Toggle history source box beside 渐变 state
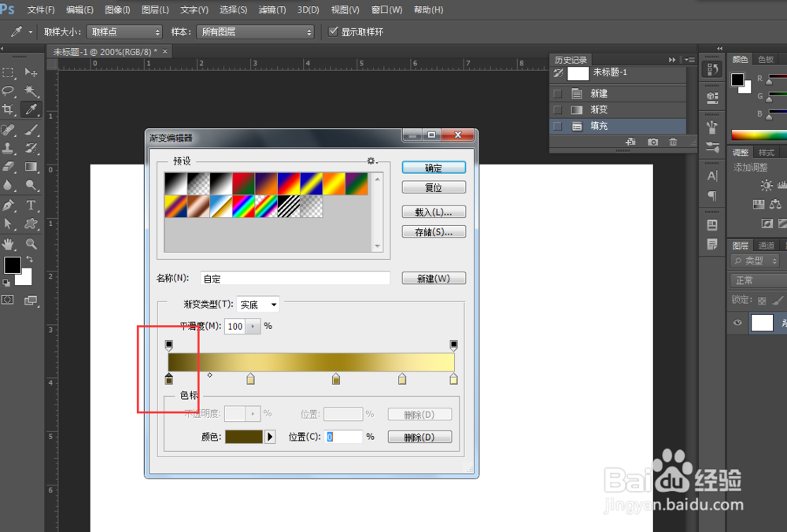Viewport: 787px width, 532px height. click(557, 109)
